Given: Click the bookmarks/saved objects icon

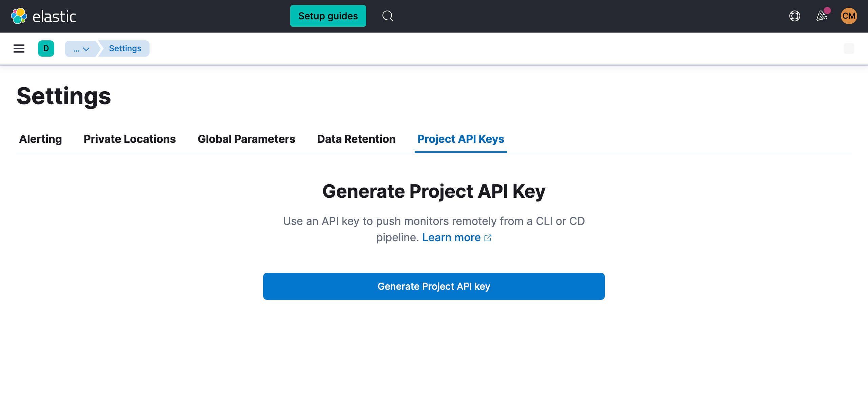Looking at the screenshot, I should (849, 48).
